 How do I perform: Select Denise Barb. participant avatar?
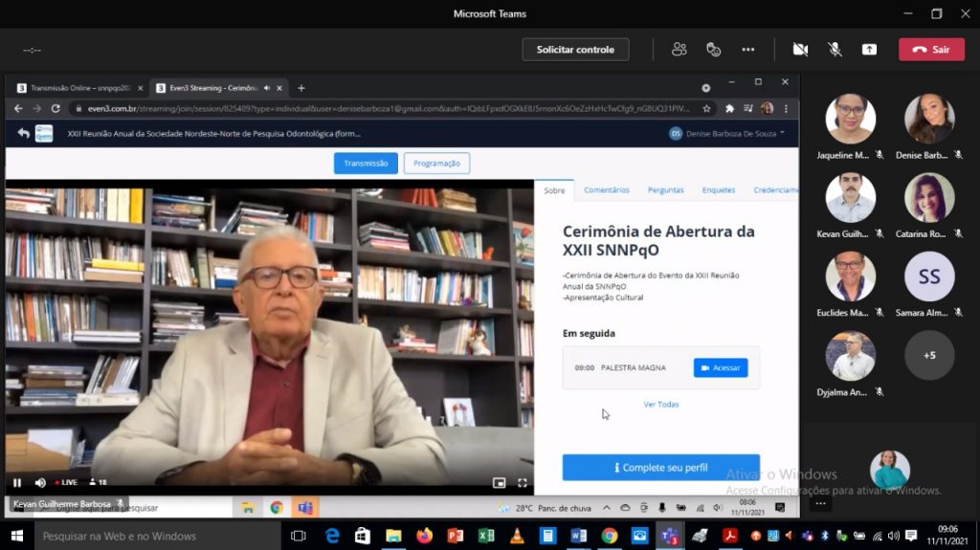point(929,119)
